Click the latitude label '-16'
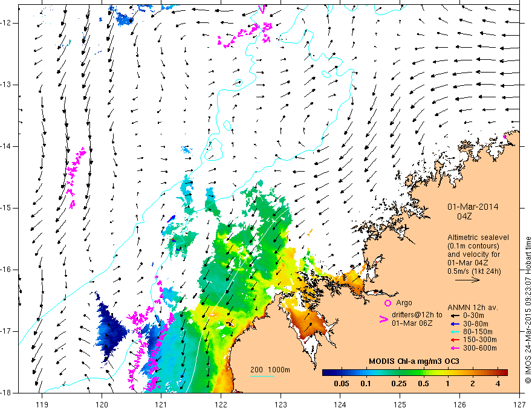532x411 pixels. 6,270
